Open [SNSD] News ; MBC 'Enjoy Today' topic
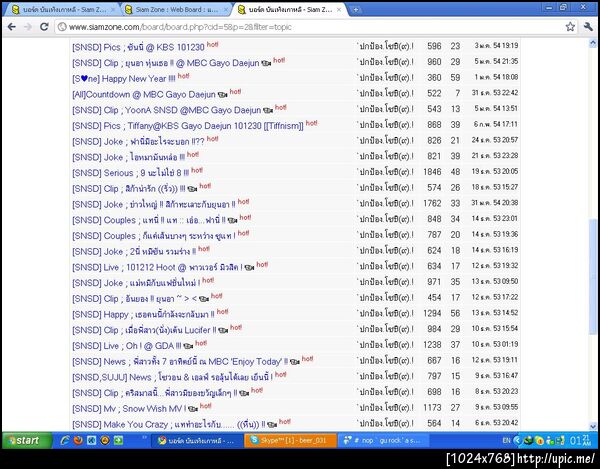The image size is (600, 469). pyautogui.click(x=180, y=362)
